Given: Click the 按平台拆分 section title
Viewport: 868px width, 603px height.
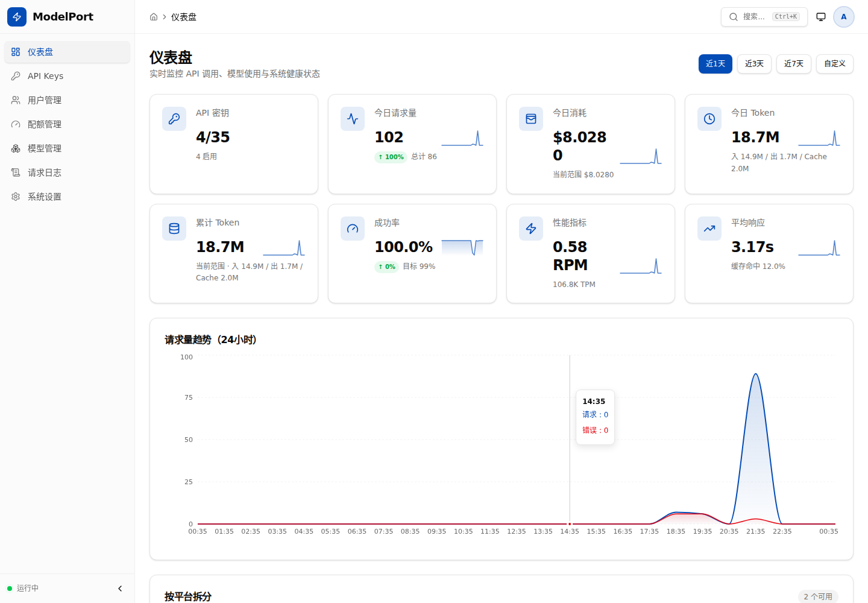Looking at the screenshot, I should tap(188, 597).
